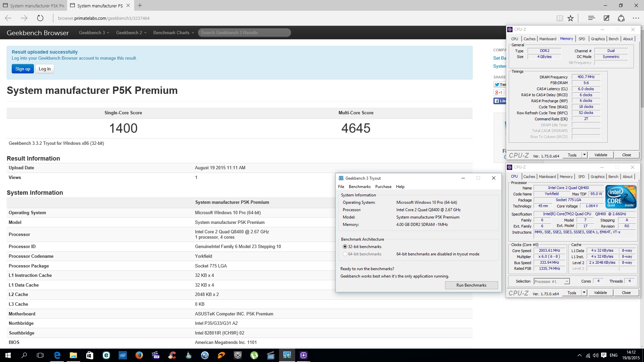Click the Intel Core 2 Quad logo

point(621,196)
